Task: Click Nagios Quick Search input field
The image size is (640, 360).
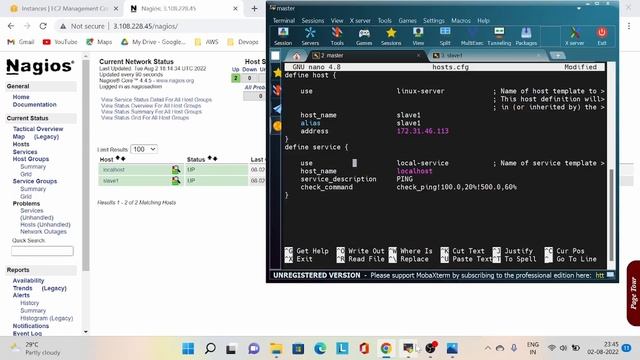Action: [42, 251]
